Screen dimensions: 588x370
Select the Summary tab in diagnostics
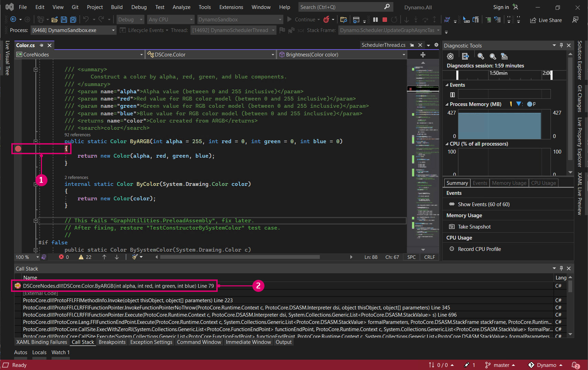point(457,183)
